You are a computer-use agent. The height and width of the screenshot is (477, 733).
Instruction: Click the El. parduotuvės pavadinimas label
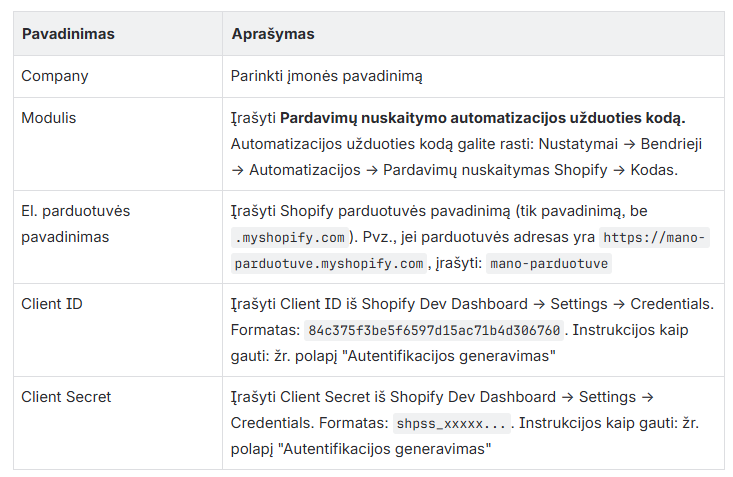click(x=76, y=224)
